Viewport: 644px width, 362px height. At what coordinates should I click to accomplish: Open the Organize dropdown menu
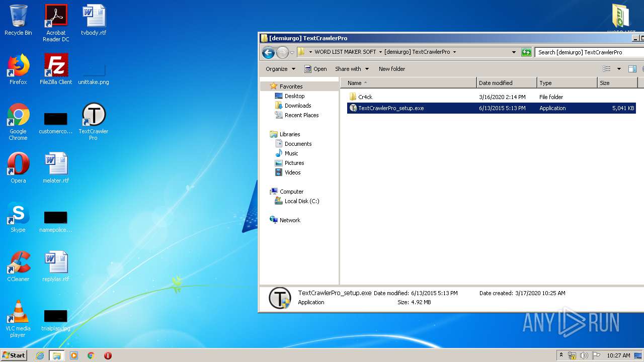pyautogui.click(x=281, y=69)
